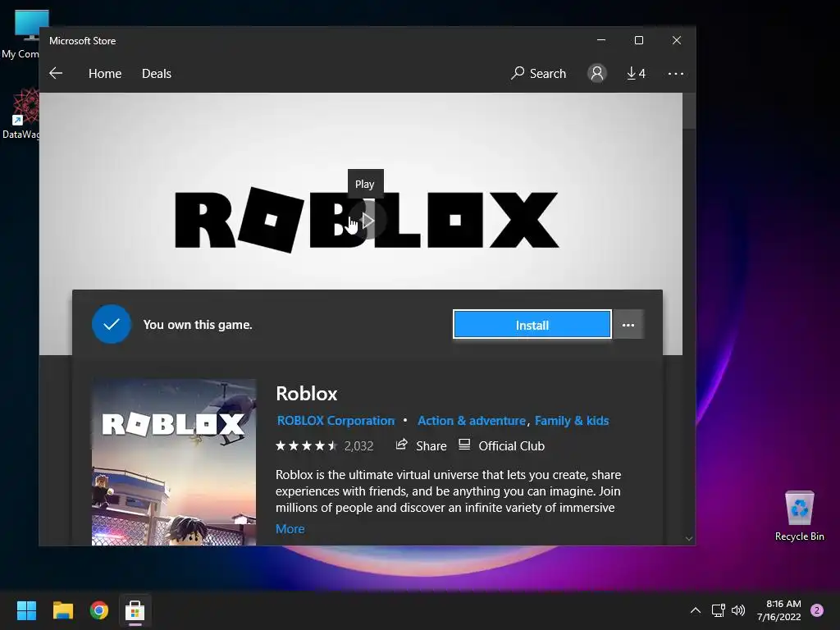Browse the Action & adventure category
Image resolution: width=840 pixels, height=630 pixels.
(472, 421)
